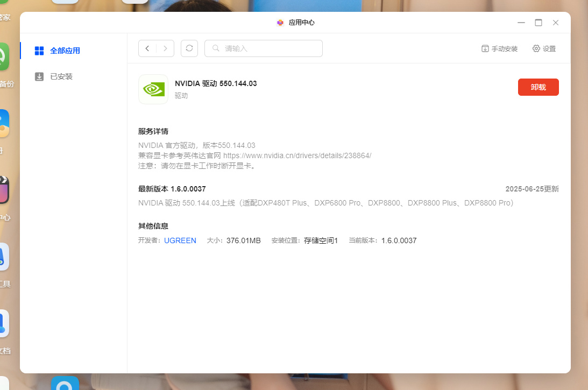The width and height of the screenshot is (588, 390).
Task: Open the desktop icon above 文档 label
Action: (4, 323)
